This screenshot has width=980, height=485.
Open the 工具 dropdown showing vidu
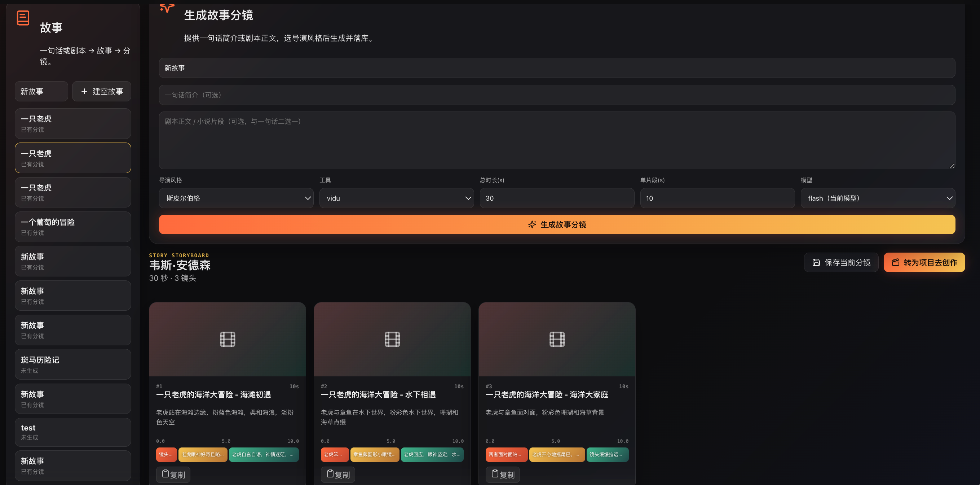click(x=396, y=198)
